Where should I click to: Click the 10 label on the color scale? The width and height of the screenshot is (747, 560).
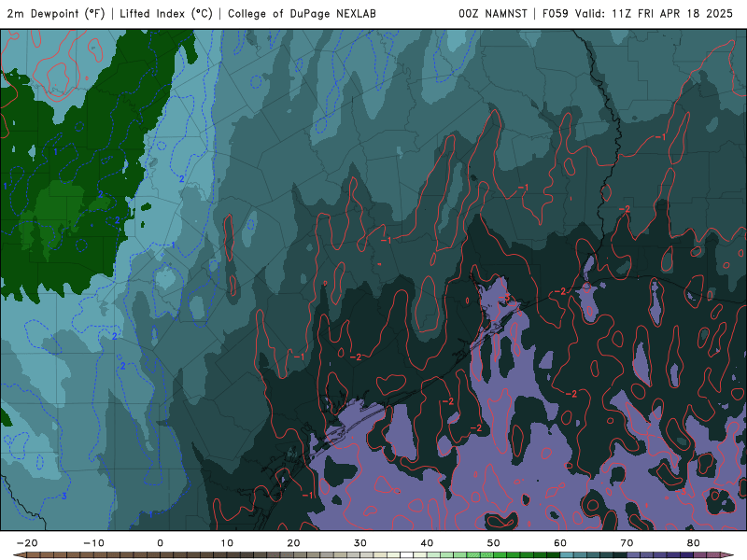pyautogui.click(x=227, y=543)
